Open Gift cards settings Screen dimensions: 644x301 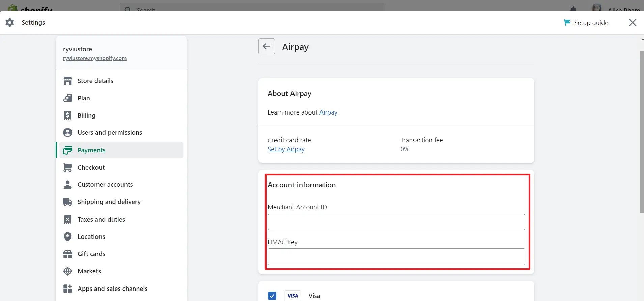click(121, 254)
